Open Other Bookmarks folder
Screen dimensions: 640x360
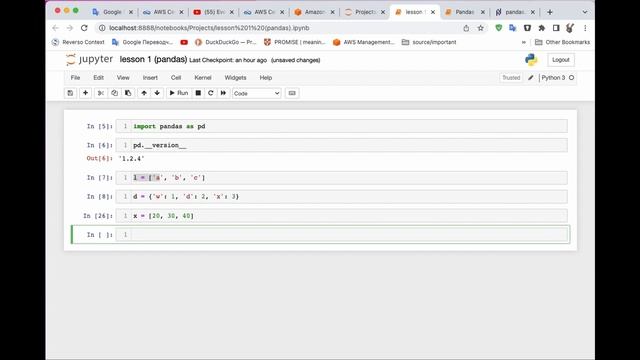click(x=562, y=42)
